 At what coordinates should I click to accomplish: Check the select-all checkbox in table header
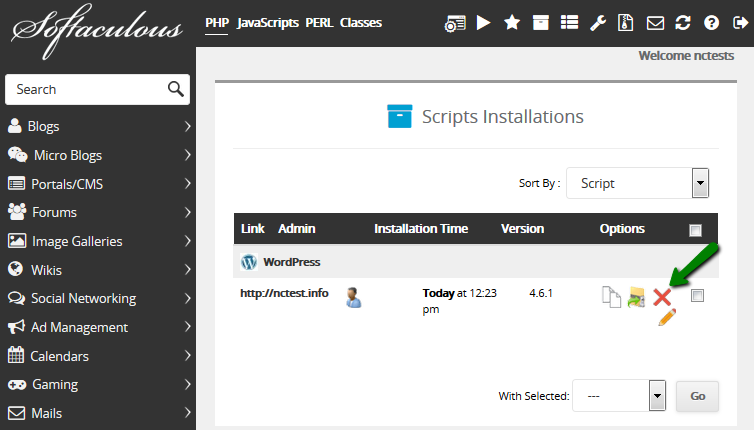pos(696,230)
